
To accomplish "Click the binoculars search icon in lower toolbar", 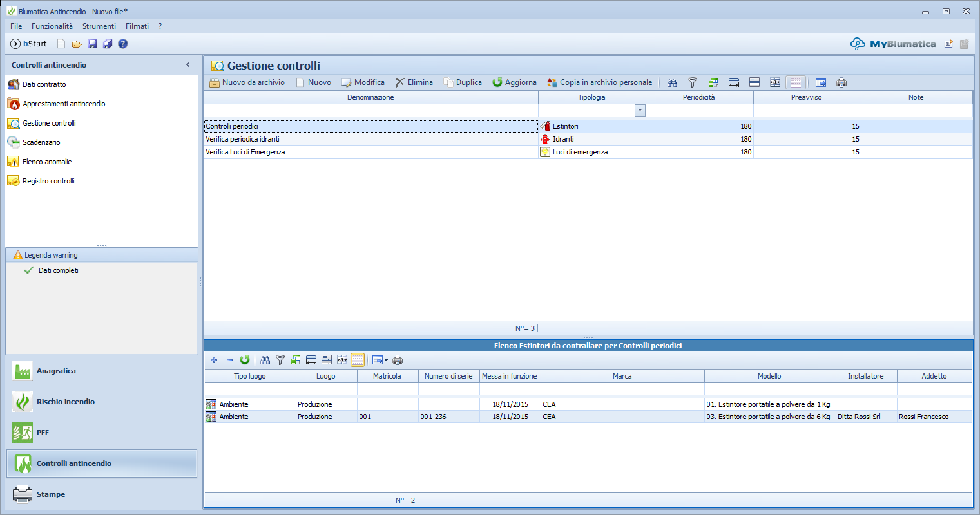I will click(x=265, y=360).
